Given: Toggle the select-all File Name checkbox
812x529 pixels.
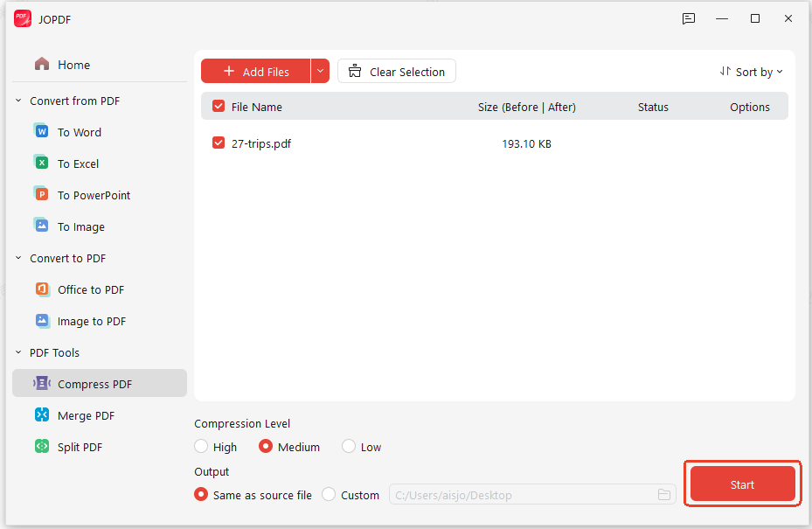Looking at the screenshot, I should [219, 106].
